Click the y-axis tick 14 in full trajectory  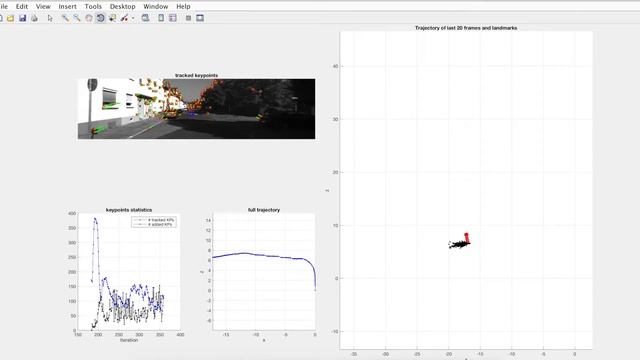pyautogui.click(x=208, y=220)
